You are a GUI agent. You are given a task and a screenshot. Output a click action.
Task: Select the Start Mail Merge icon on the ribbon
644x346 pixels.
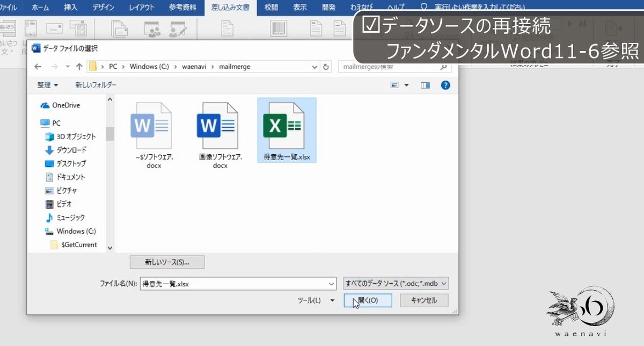[118, 30]
